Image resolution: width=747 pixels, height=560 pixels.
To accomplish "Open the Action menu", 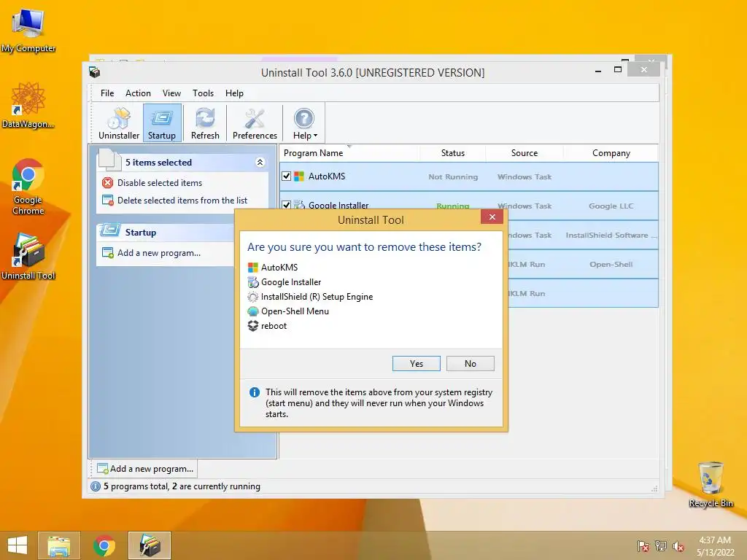I will tap(138, 93).
